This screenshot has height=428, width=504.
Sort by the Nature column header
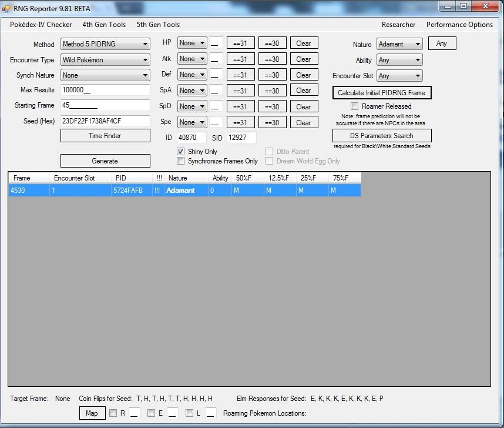pyautogui.click(x=186, y=178)
